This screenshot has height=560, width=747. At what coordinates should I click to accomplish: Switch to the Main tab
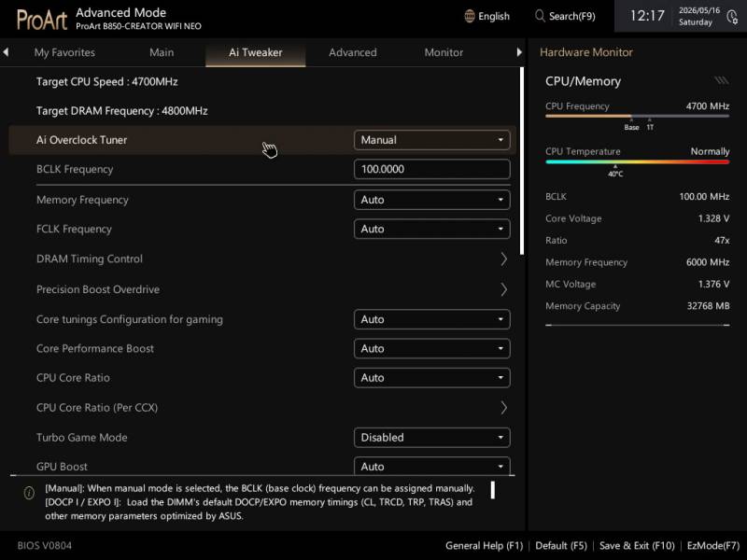point(162,52)
